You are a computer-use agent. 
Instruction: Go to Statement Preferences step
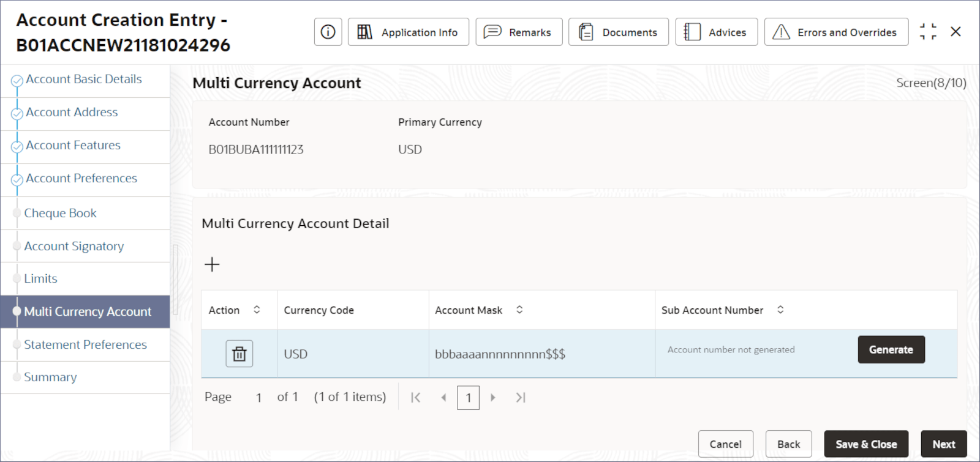[85, 345]
